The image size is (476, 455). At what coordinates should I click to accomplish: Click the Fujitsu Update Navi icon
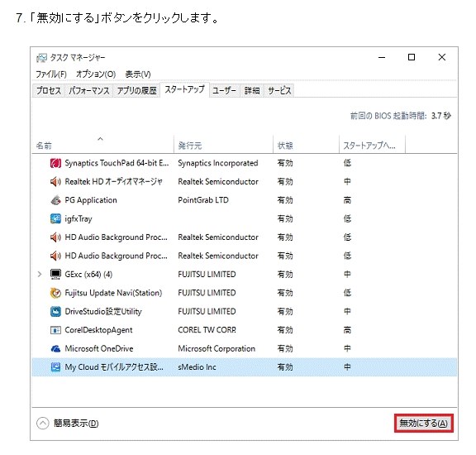(x=55, y=293)
